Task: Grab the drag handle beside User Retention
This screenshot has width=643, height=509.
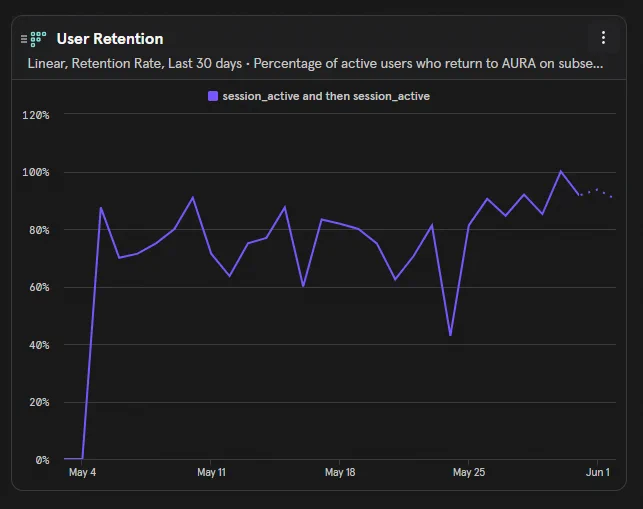Action: tap(24, 39)
